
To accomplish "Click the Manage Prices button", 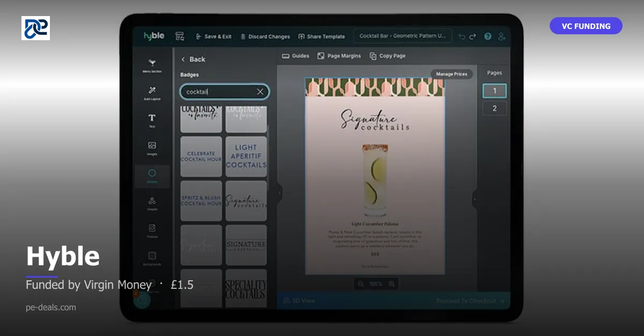I will tap(451, 74).
